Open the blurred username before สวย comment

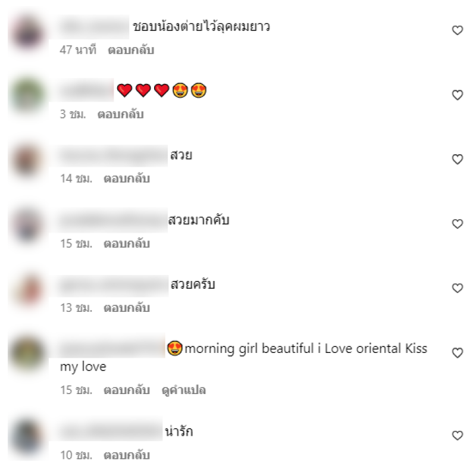[x=113, y=155]
